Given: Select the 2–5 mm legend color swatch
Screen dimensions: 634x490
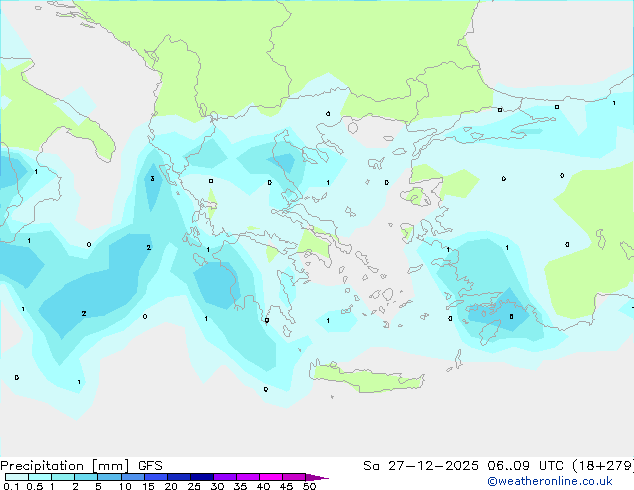Looking at the screenshot, I should click(x=86, y=477).
